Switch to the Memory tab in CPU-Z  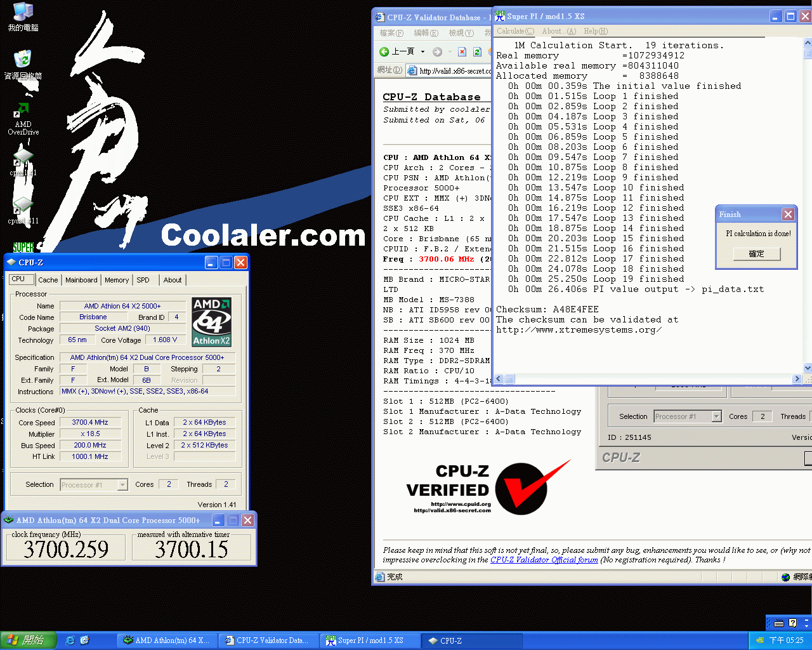click(x=117, y=280)
